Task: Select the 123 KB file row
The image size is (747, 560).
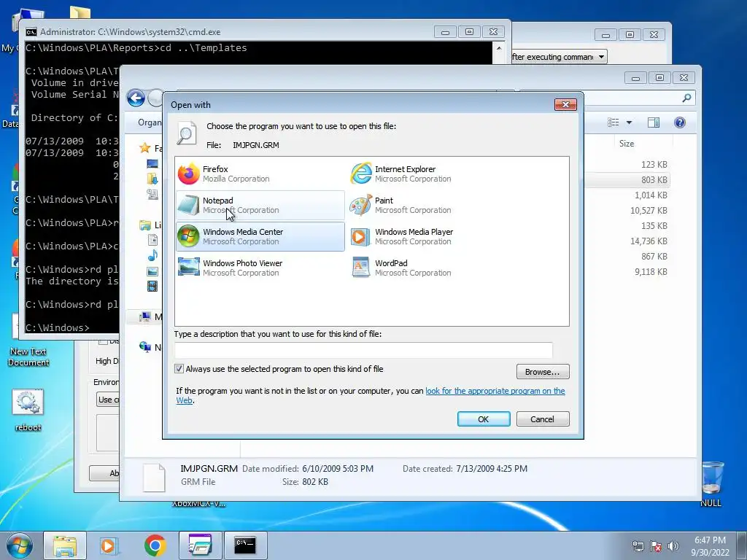Action: tap(628, 164)
